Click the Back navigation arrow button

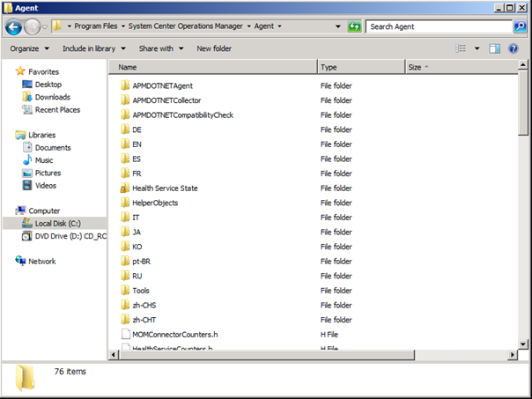(x=14, y=26)
